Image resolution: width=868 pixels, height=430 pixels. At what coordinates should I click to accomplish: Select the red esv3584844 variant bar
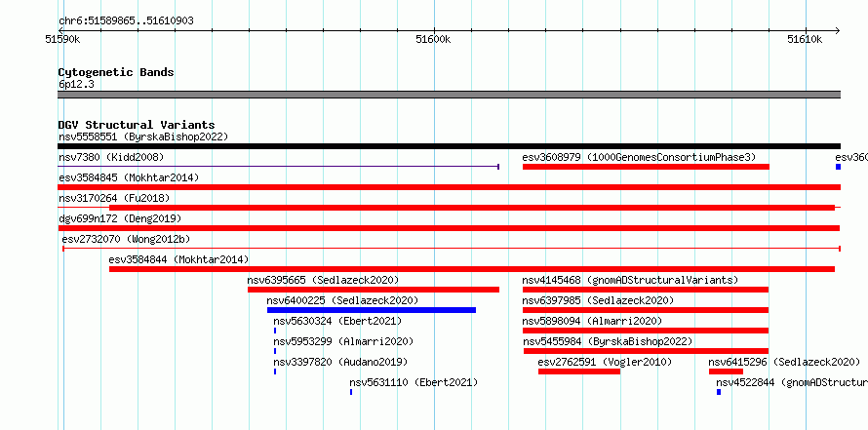472,269
